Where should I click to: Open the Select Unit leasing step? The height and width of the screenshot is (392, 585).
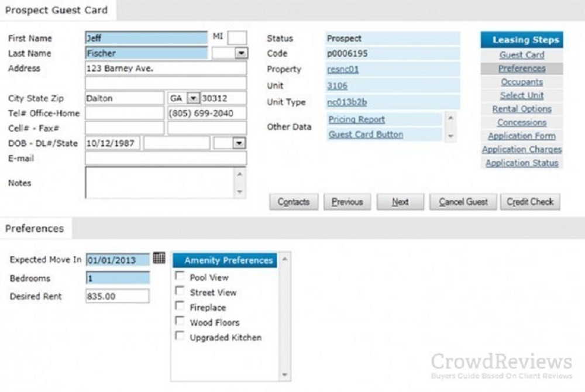click(521, 95)
